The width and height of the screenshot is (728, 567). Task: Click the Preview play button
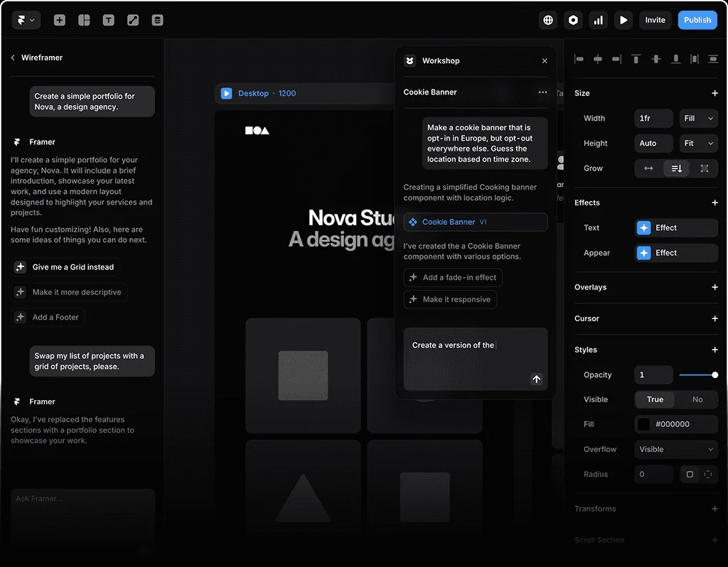623,20
